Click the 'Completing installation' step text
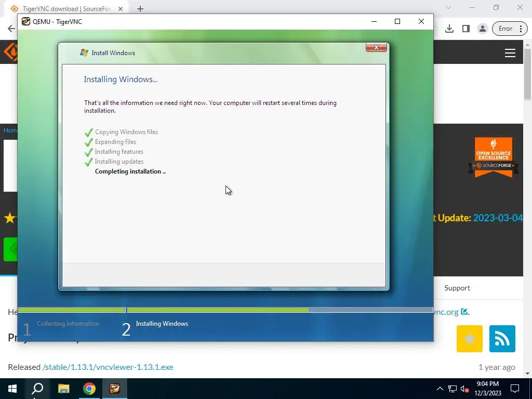Image resolution: width=532 pixels, height=399 pixels. tap(130, 171)
